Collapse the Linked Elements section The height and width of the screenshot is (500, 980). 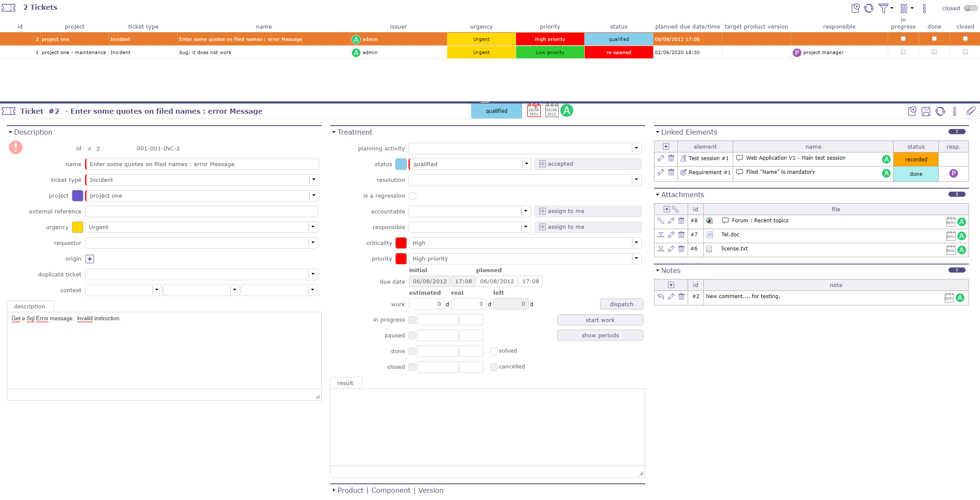(657, 132)
